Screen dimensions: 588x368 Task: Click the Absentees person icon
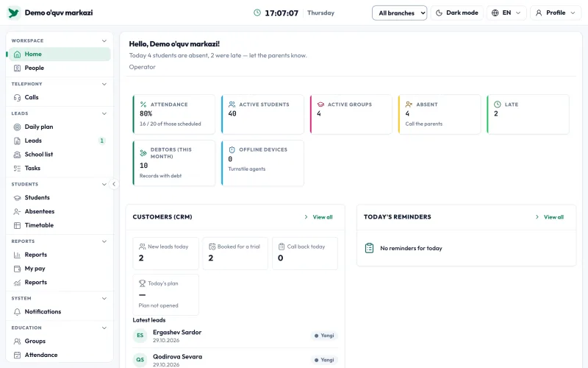pos(17,211)
